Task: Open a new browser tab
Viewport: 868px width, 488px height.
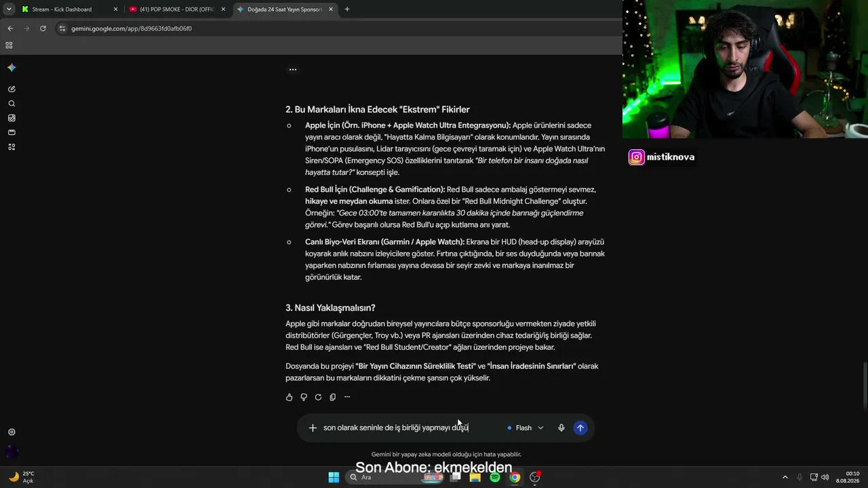Action: coord(347,9)
